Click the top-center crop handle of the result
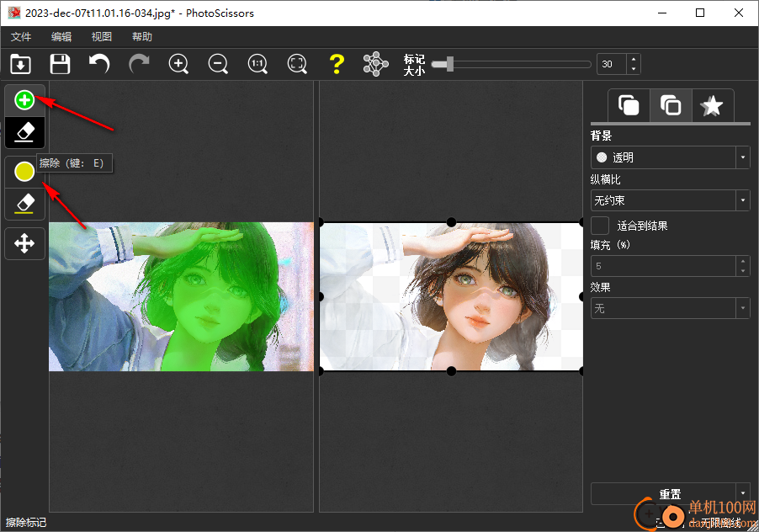This screenshot has width=759, height=532. click(451, 222)
